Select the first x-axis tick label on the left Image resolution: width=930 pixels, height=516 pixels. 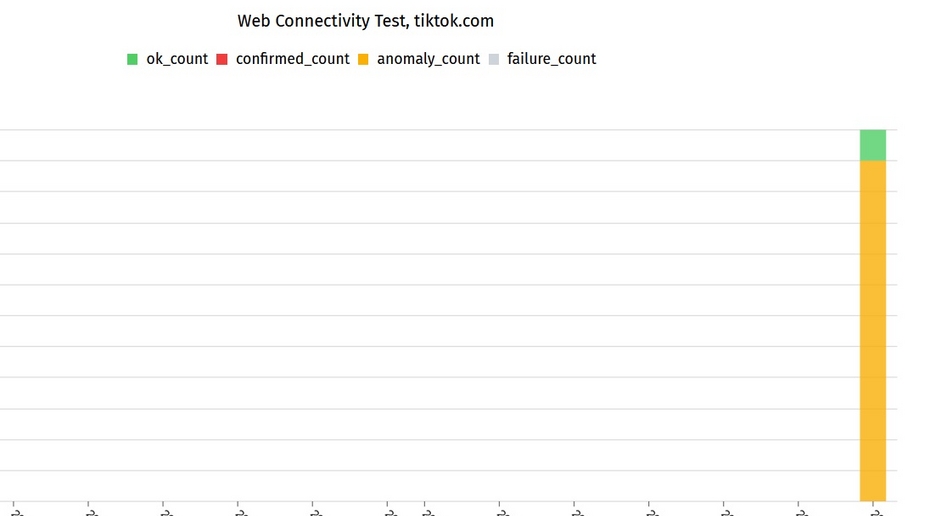pos(17,512)
